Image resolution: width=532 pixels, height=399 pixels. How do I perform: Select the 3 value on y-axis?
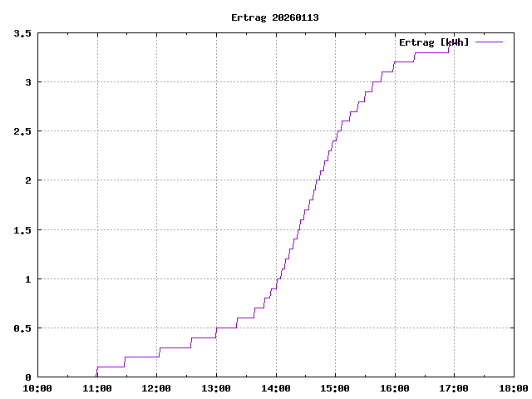coord(28,82)
